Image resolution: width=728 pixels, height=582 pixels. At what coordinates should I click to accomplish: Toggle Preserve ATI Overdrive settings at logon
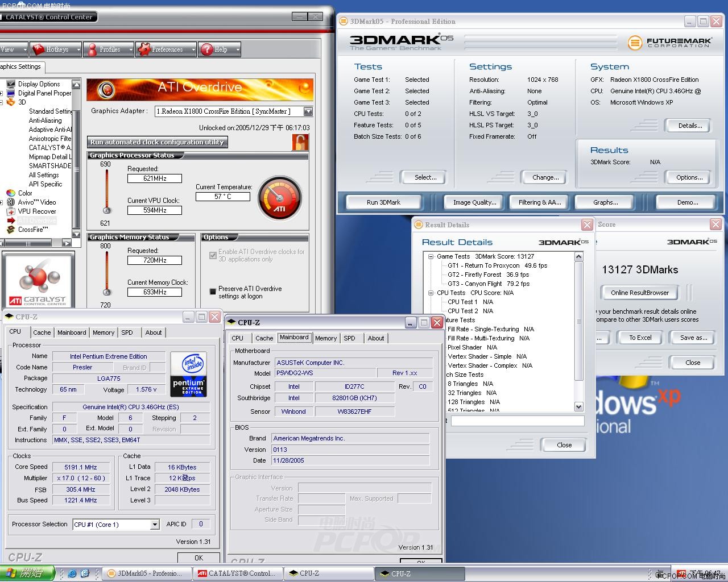213,292
